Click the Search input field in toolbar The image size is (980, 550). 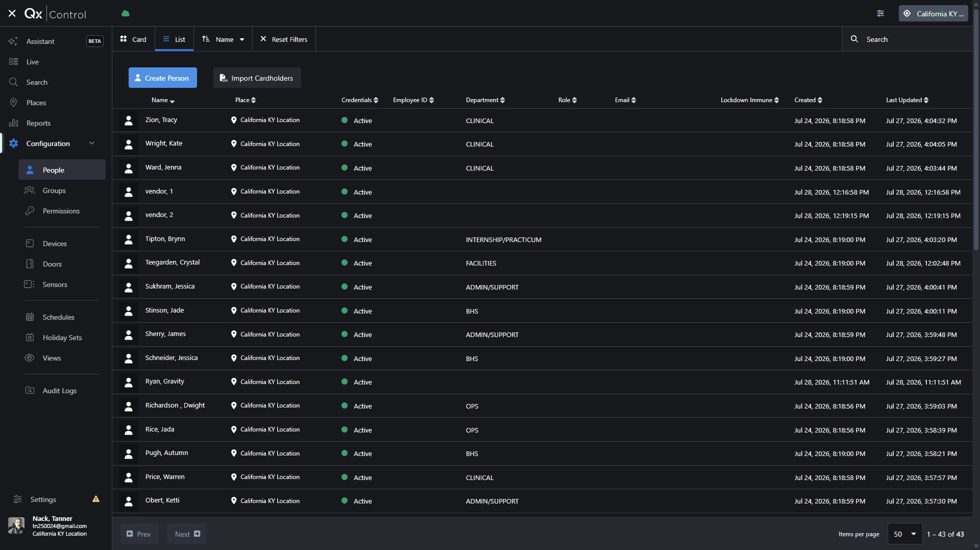907,39
